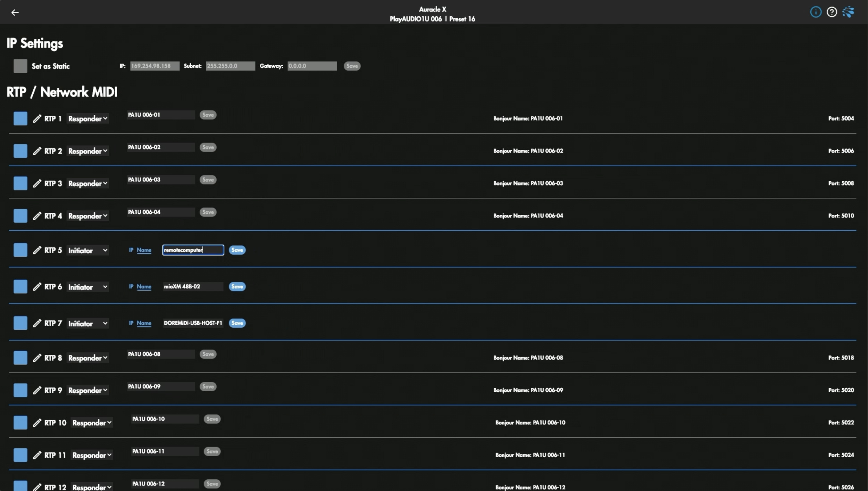The image size is (868, 491).
Task: Switch RTP 5 to IP mode
Action: [131, 250]
